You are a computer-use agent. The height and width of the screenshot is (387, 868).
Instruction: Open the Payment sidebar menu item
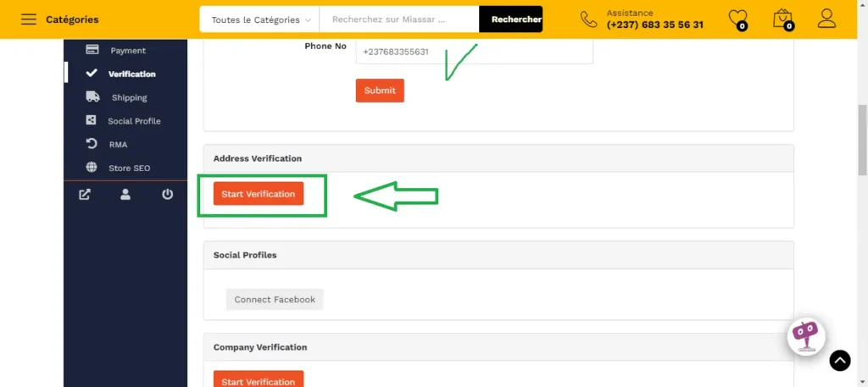point(127,51)
